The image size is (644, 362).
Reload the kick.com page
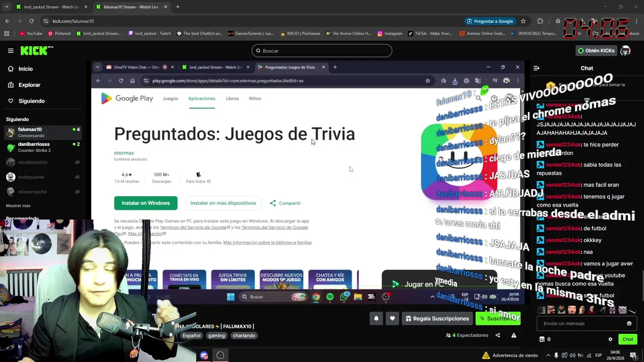click(x=31, y=21)
